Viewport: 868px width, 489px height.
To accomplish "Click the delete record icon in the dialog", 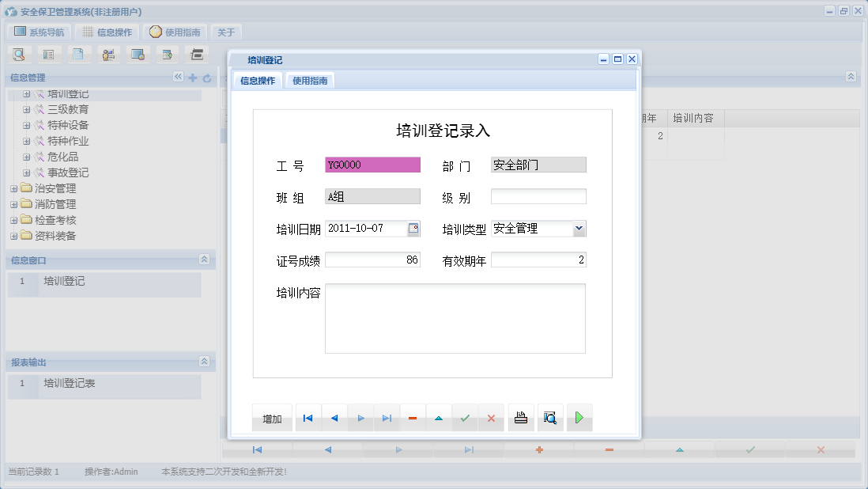I will [413, 418].
